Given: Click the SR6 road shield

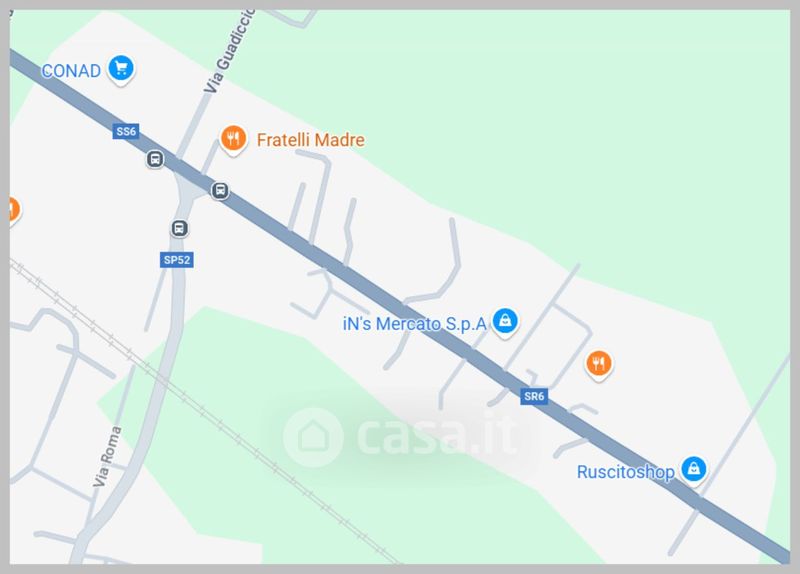Looking at the screenshot, I should point(534,396).
